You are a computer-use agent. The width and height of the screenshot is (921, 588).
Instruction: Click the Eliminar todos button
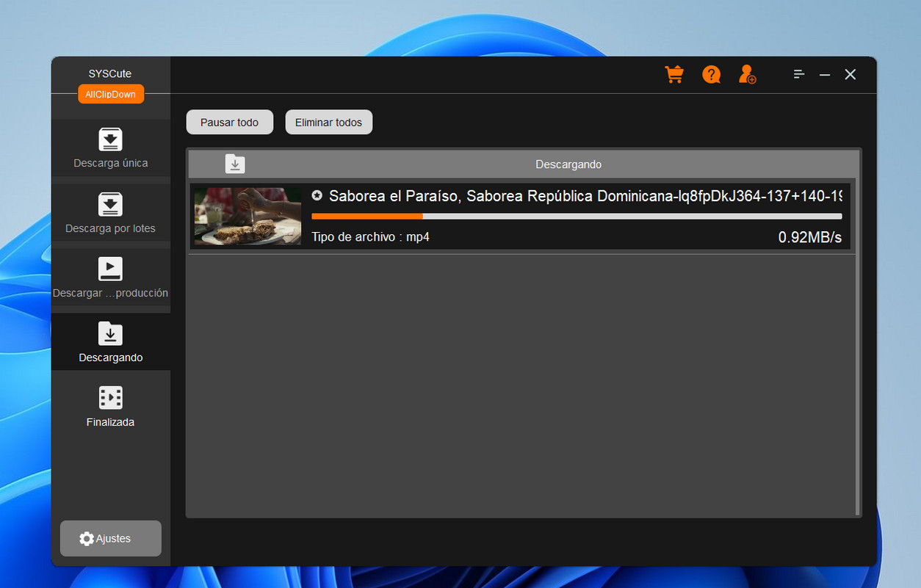[x=328, y=123]
